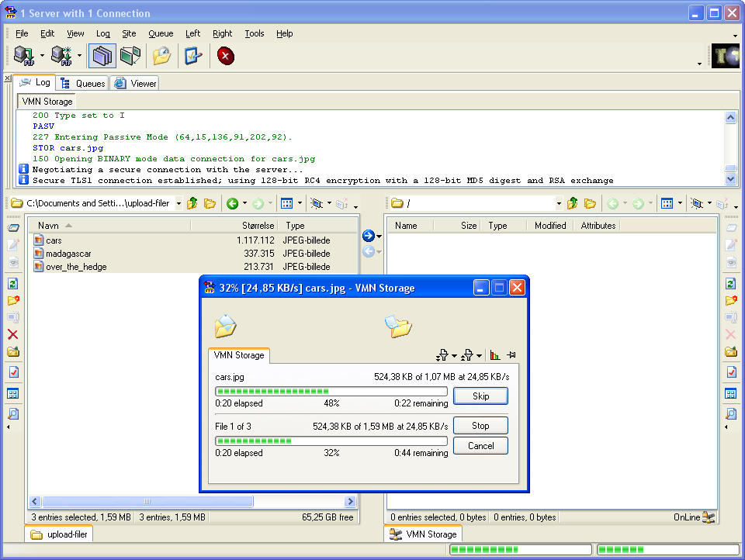Image resolution: width=745 pixels, height=560 pixels.
Task: Cancel the transfer with the Cancel button
Action: tap(480, 446)
